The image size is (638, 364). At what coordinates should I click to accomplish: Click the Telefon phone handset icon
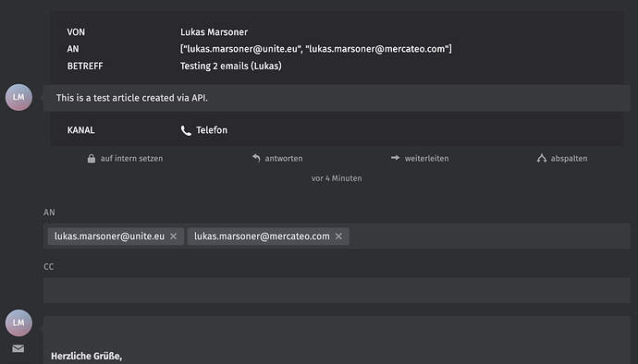tap(186, 130)
